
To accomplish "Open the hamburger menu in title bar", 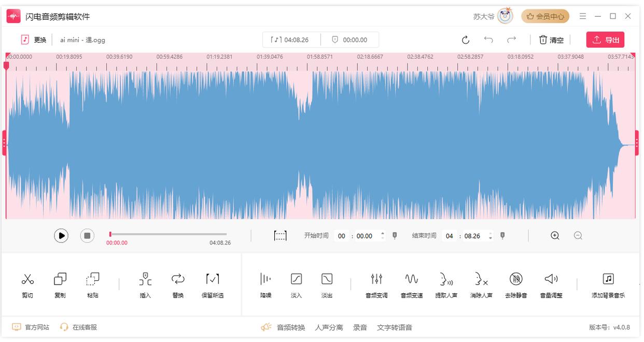I will [583, 17].
